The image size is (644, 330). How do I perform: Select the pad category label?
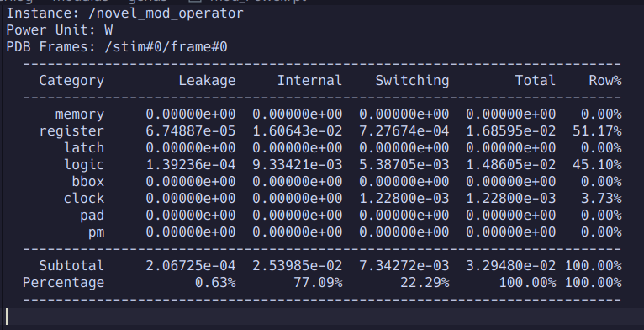(92, 216)
